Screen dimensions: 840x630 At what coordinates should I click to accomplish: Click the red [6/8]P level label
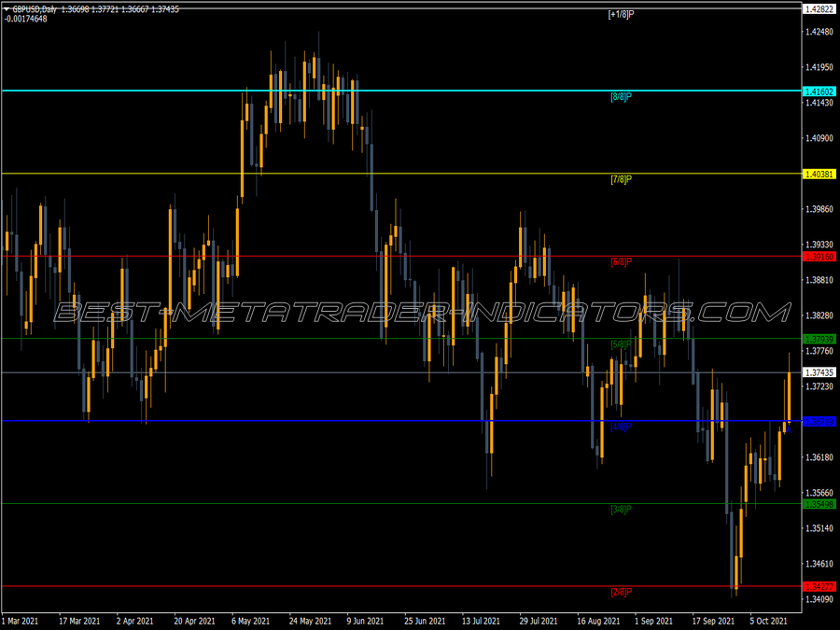[x=621, y=262]
